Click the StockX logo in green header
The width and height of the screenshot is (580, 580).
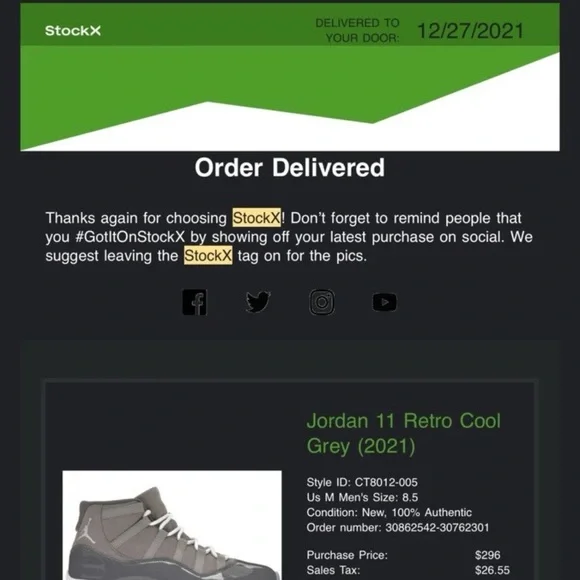(73, 30)
